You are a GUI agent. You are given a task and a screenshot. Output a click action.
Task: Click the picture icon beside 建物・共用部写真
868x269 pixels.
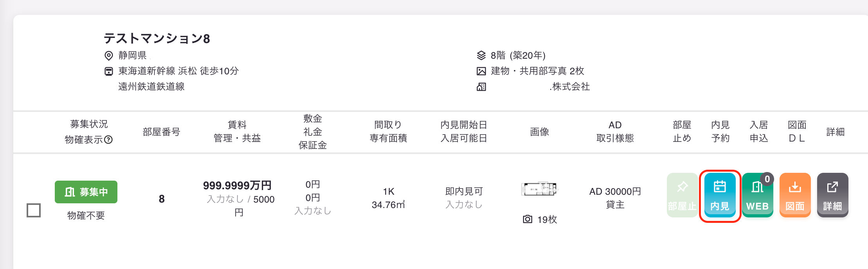tap(481, 71)
